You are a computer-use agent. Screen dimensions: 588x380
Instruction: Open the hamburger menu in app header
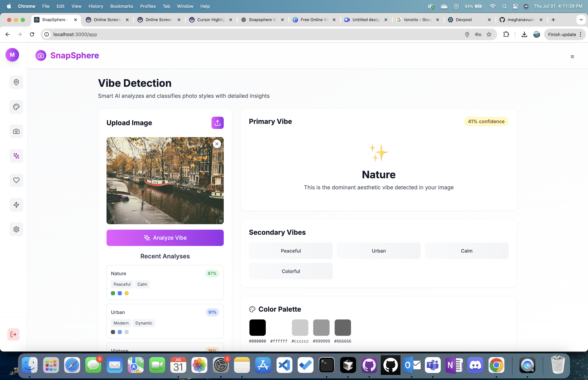pos(572,57)
